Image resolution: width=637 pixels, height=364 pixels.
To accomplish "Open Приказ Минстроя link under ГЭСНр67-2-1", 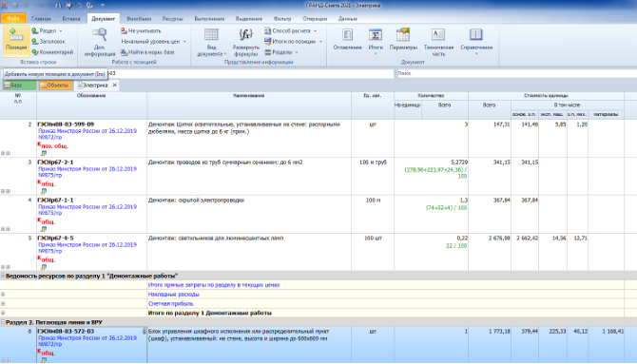I will 87,172.
